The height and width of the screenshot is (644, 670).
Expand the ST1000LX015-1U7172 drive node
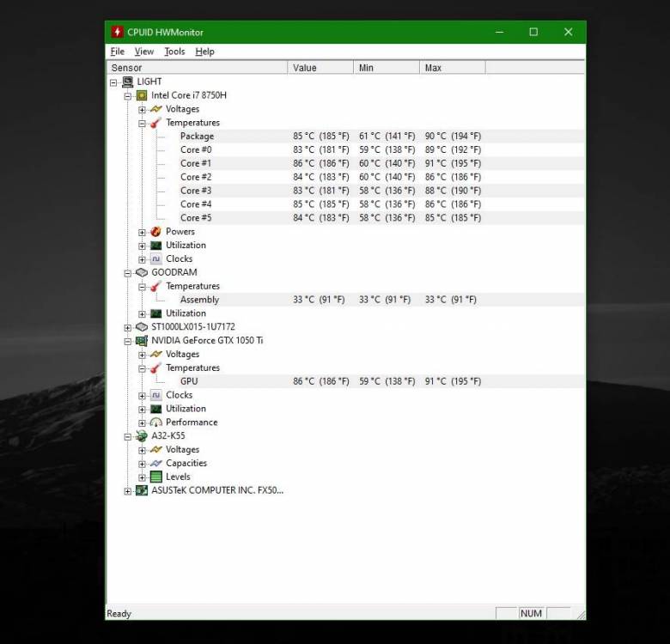point(128,327)
